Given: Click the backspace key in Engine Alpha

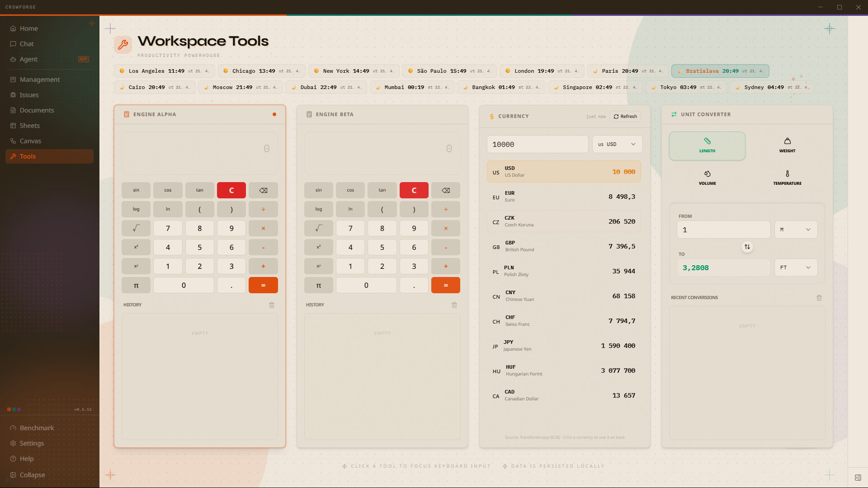Looking at the screenshot, I should (263, 190).
